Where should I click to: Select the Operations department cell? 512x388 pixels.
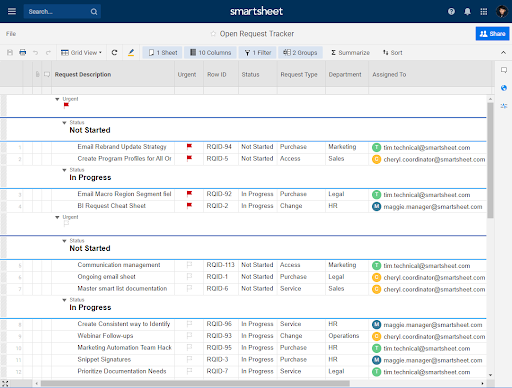347,336
